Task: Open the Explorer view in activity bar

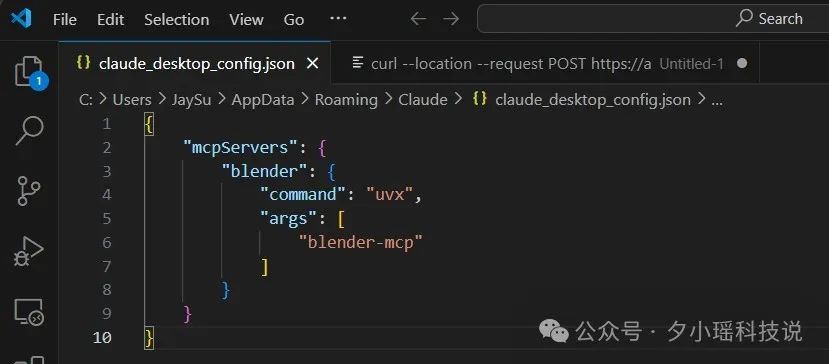Action: pyautogui.click(x=29, y=72)
